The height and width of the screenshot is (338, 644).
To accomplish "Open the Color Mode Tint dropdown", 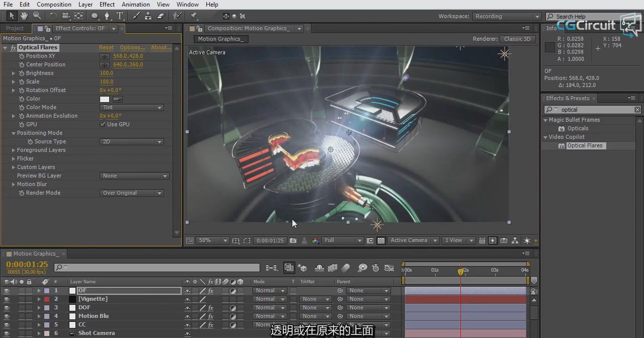I will [132, 108].
